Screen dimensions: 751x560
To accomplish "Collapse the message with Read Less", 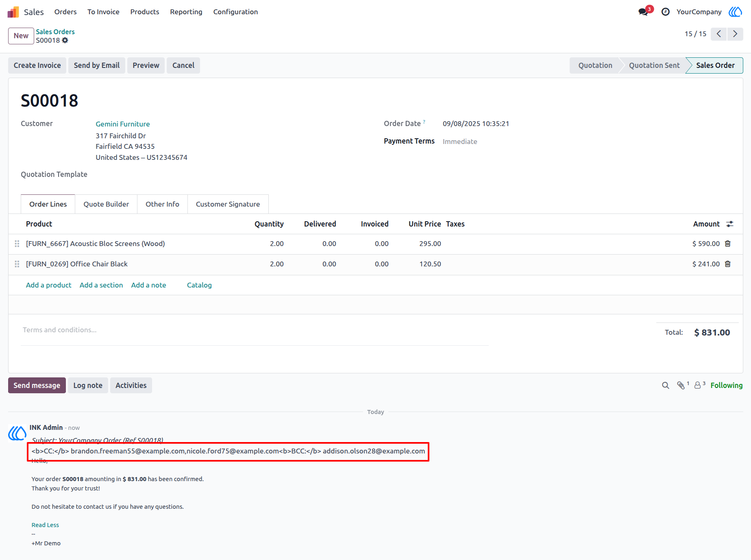I will (45, 525).
